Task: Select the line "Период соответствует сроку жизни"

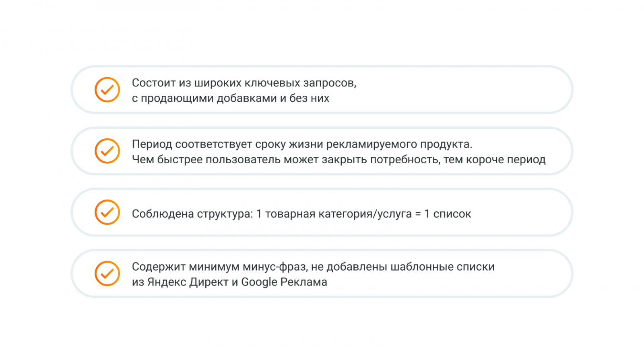Action: pyautogui.click(x=302, y=144)
